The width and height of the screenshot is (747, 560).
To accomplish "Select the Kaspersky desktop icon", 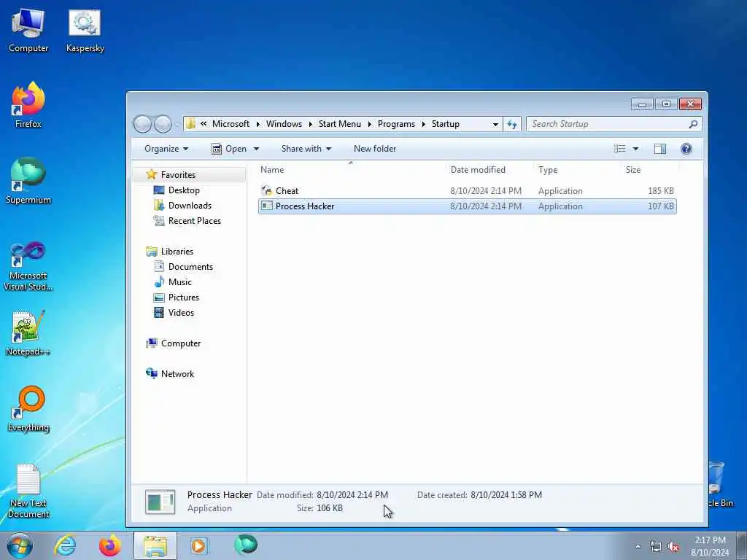I will tap(85, 31).
